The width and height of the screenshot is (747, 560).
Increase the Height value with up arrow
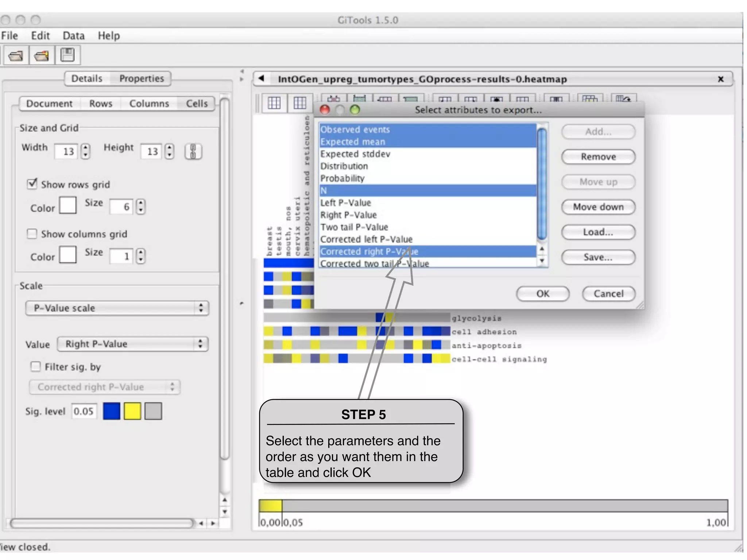169,148
